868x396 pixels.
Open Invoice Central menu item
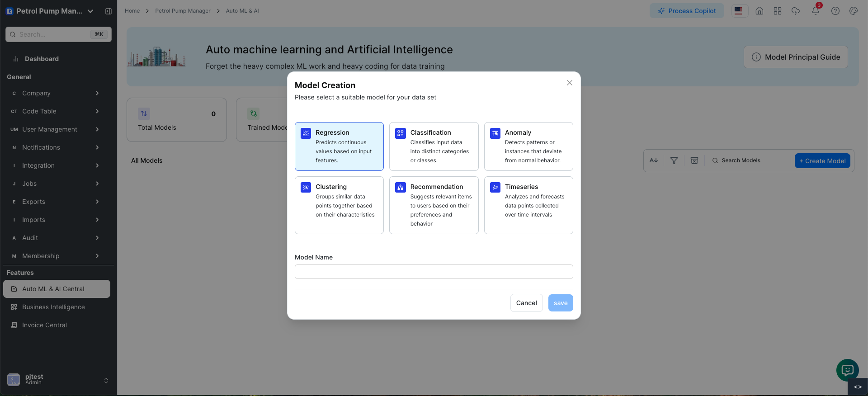click(57, 325)
